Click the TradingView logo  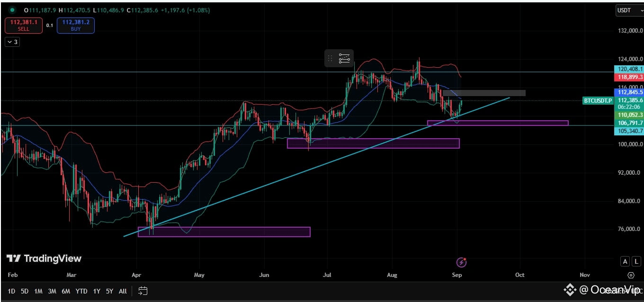44,258
